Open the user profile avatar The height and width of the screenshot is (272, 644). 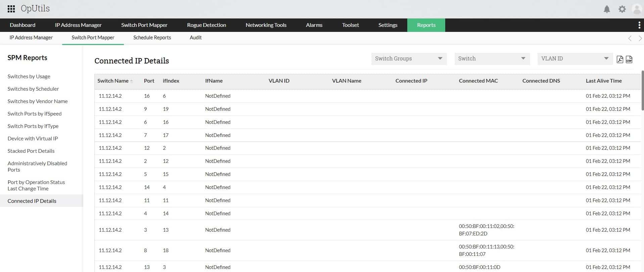tap(637, 9)
